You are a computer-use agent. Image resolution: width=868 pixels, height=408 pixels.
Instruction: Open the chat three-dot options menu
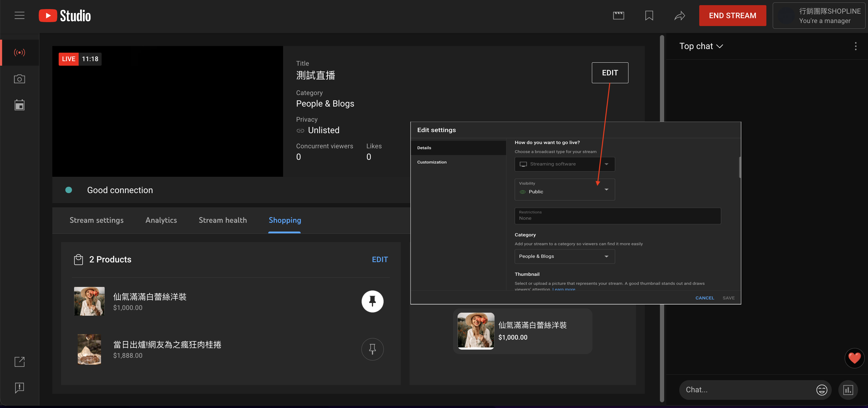856,46
